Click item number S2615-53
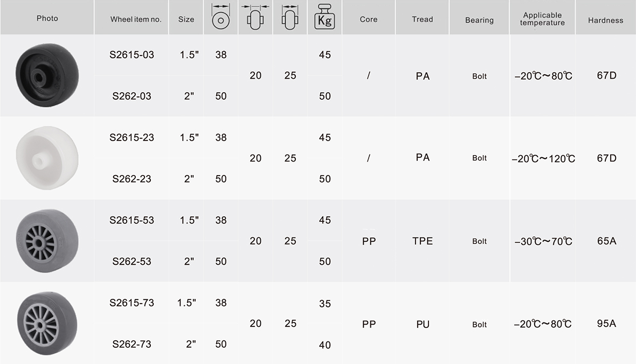Viewport: 636px width, 364px height. pos(132,220)
